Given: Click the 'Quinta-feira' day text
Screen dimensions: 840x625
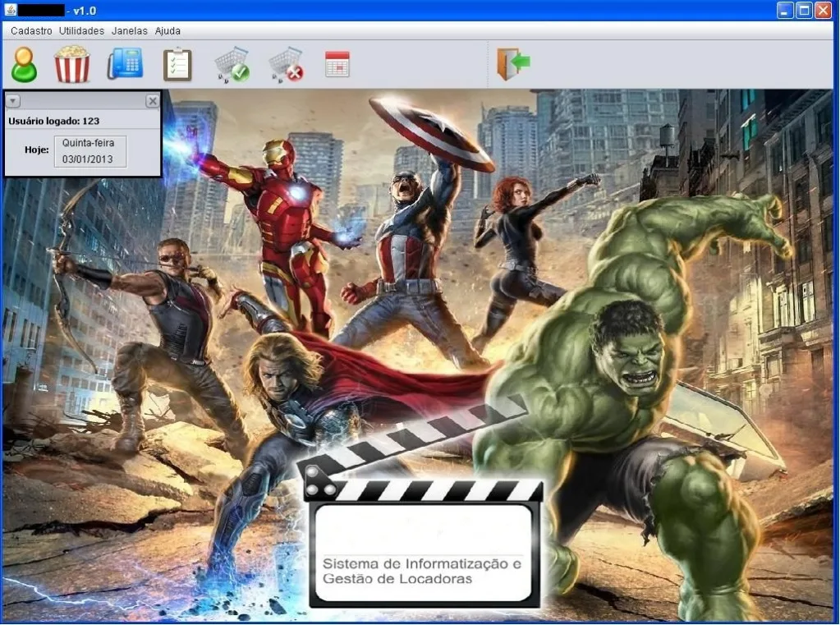Looking at the screenshot, I should point(88,143).
